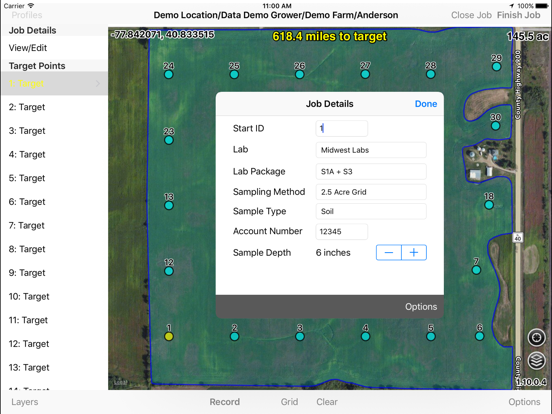This screenshot has height=414, width=552.
Task: Expand chevron on 1: Target row
Action: click(98, 83)
